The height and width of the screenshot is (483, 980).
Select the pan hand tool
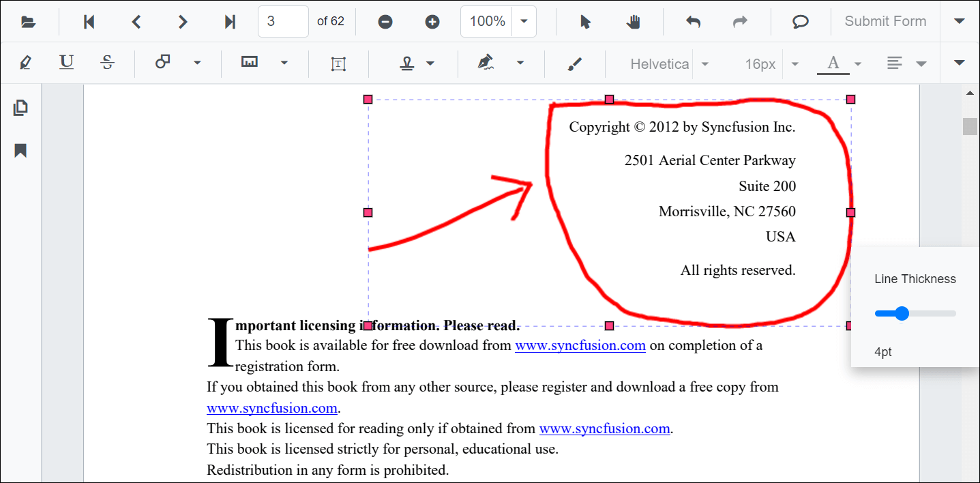tap(634, 22)
